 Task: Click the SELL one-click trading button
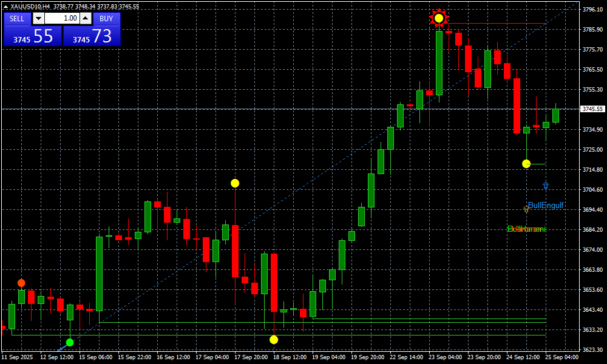click(x=17, y=19)
